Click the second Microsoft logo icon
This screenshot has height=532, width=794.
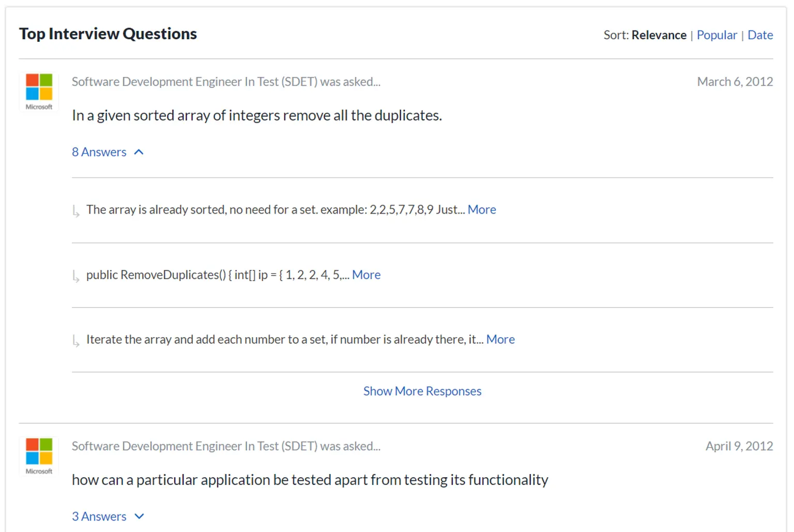pyautogui.click(x=39, y=457)
